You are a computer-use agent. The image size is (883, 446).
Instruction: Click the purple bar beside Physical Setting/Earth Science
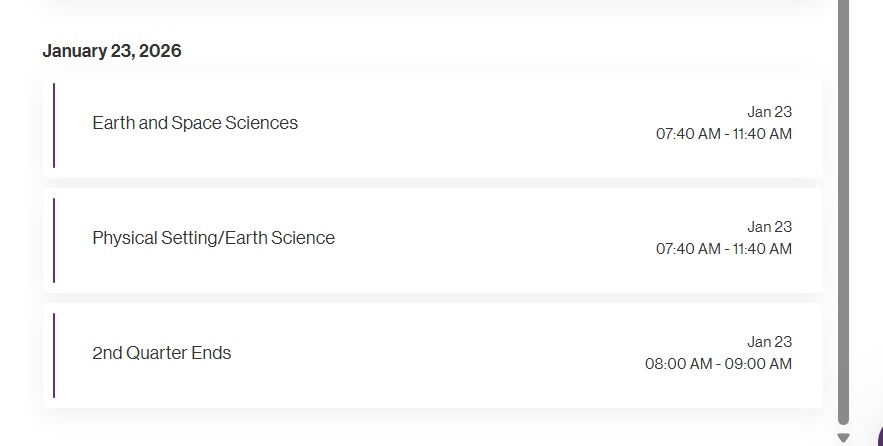(x=54, y=240)
